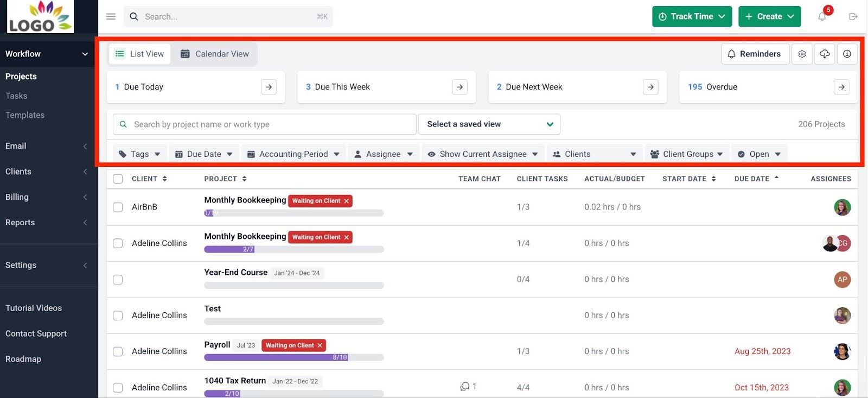
Task: Click the Reminders button
Action: [x=754, y=54]
